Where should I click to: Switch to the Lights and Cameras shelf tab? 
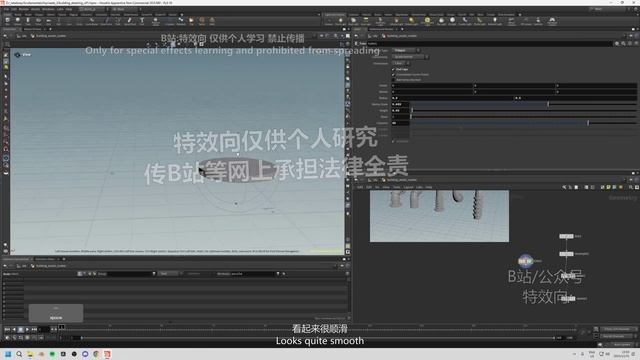335,14
